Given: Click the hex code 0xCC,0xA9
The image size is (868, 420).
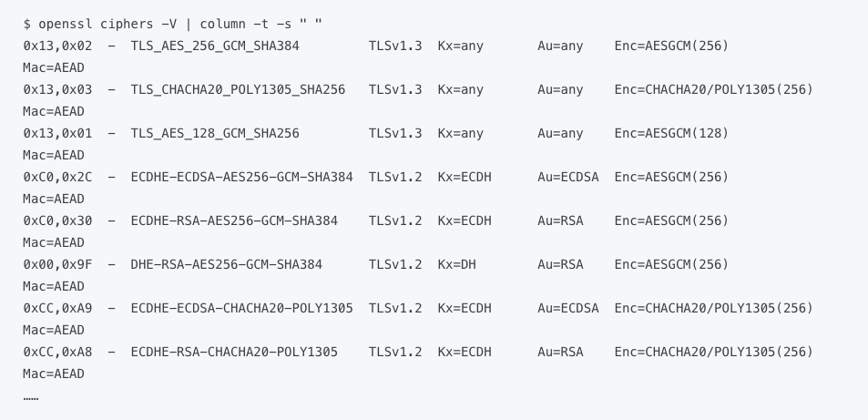Looking at the screenshot, I should pos(57,308).
